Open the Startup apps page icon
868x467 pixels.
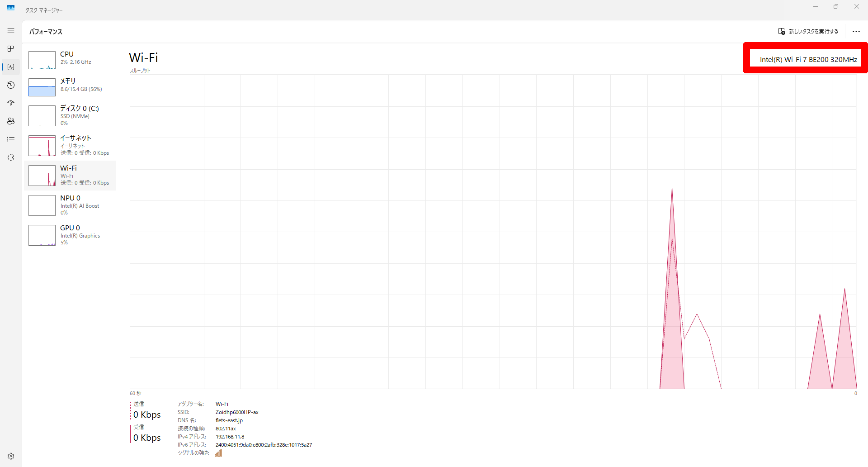[11, 103]
